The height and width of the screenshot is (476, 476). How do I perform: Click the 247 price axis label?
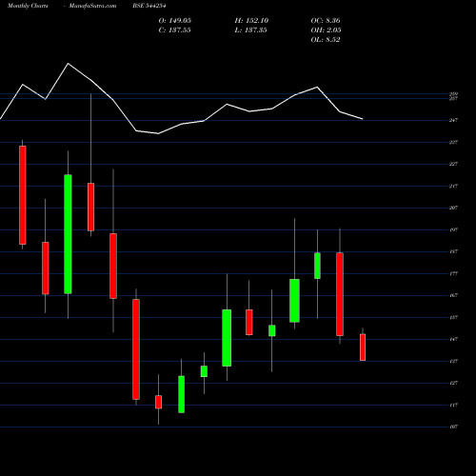453,120
